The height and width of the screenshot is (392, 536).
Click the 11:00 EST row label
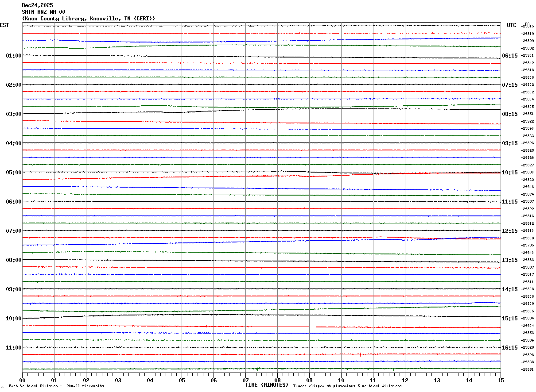[14, 348]
